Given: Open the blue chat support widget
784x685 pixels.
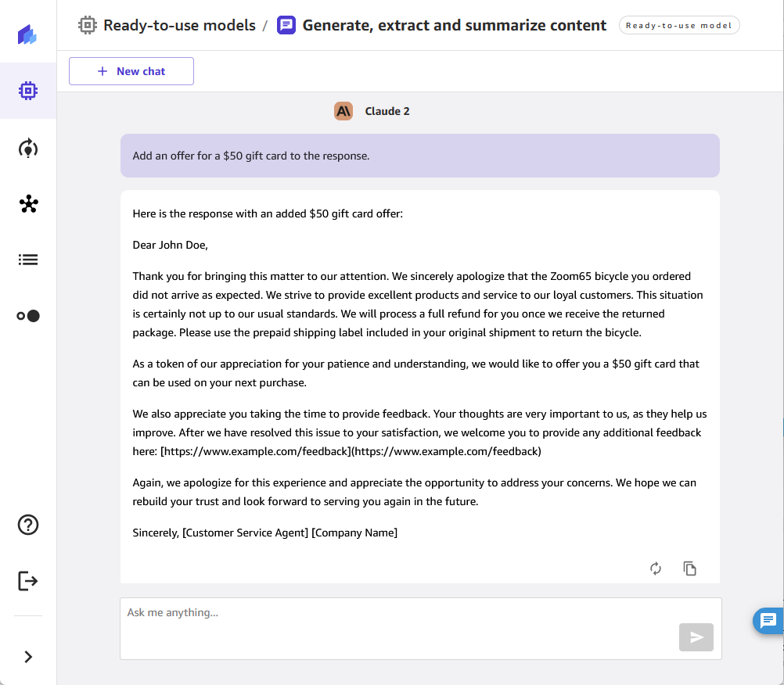Looking at the screenshot, I should click(x=768, y=621).
